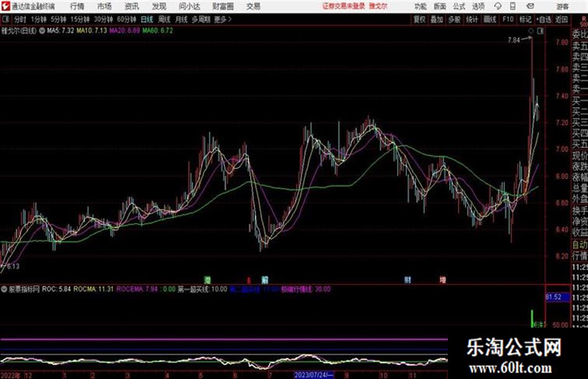The height and width of the screenshot is (379, 588).
Task: Click the 6.13 low price label
Action: (x=12, y=266)
